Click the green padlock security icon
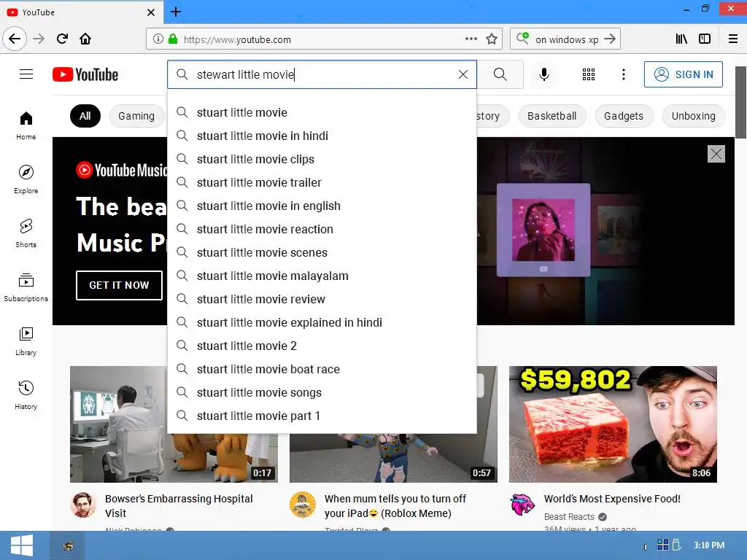The height and width of the screenshot is (560, 747). coord(173,39)
